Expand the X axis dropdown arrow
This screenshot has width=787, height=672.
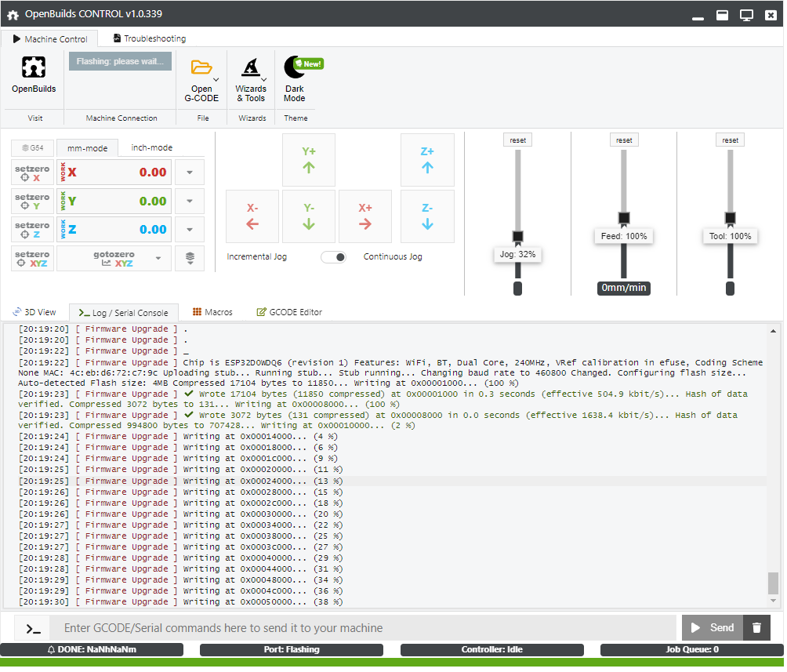190,173
